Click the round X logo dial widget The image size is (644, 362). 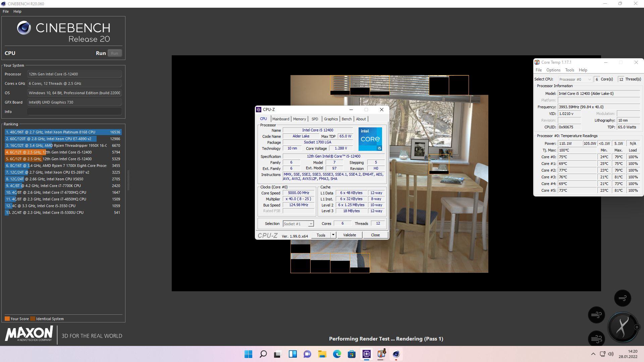click(x=623, y=327)
